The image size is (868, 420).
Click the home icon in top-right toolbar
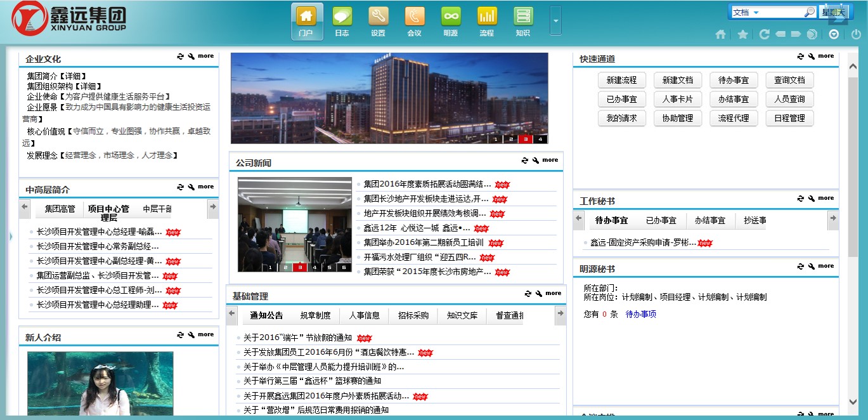click(720, 34)
